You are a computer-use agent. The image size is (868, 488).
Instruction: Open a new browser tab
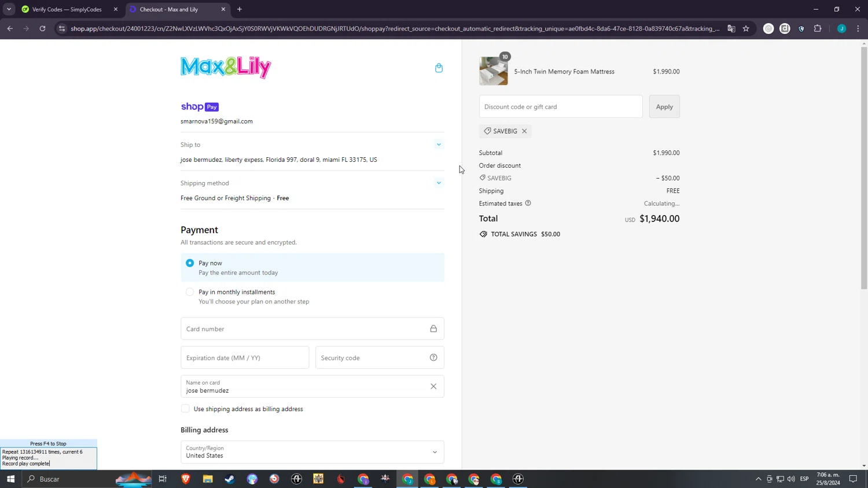point(240,9)
